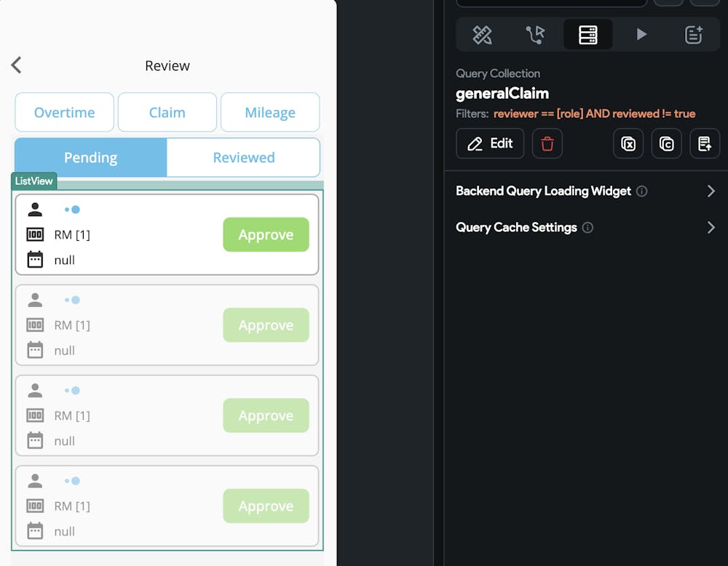This screenshot has width=728, height=566.
Task: Click 'RM [1]' text in the first card
Action: coord(72,235)
